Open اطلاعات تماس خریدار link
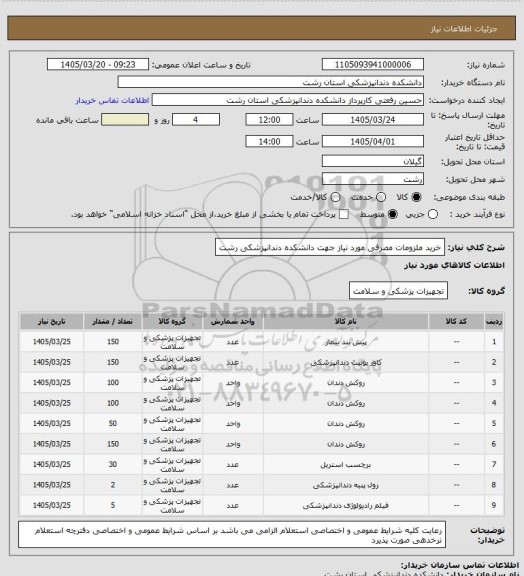Viewport: 524px width, 576px height. click(x=112, y=100)
